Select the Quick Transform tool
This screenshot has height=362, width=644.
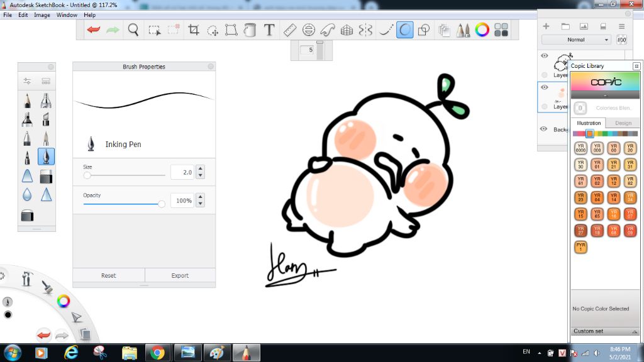tap(213, 30)
